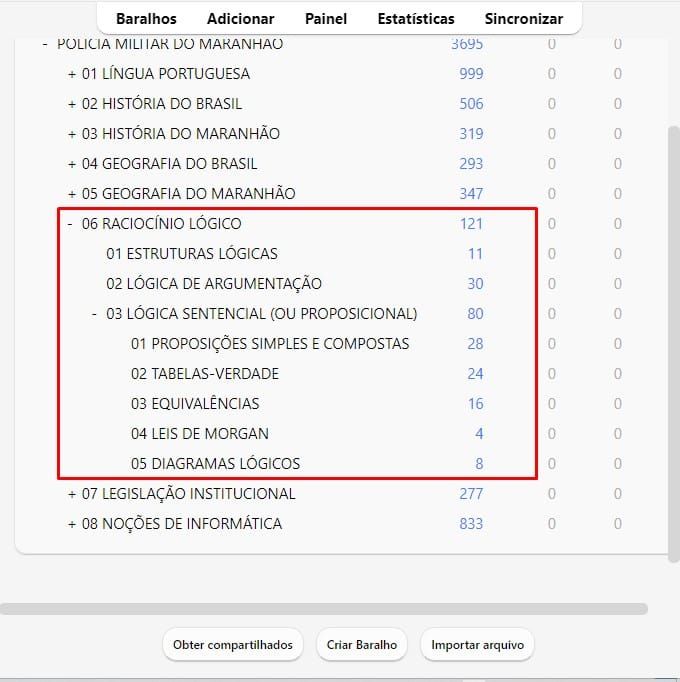
Task: Click the horizontal scrollbar below the deck list
Action: tap(324, 609)
